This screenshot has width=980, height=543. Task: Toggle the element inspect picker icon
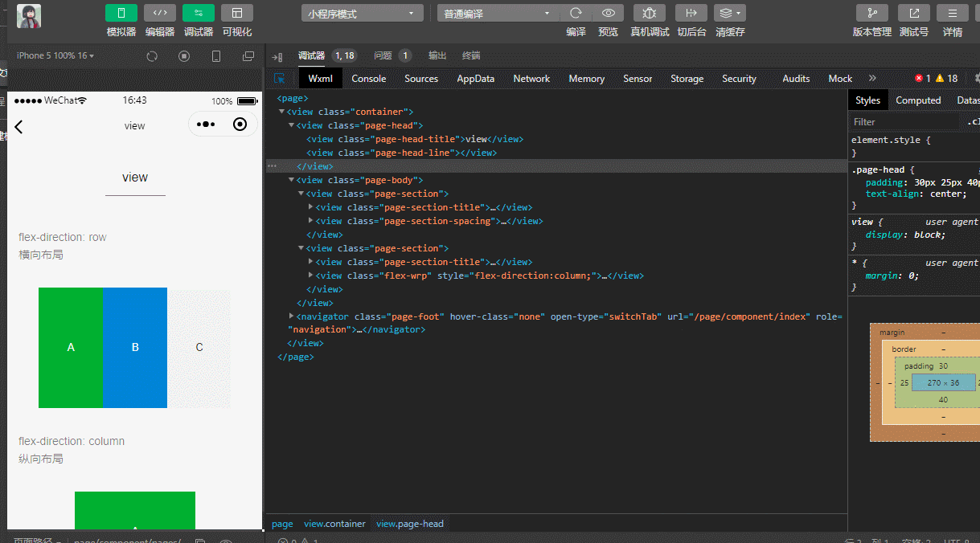(280, 79)
